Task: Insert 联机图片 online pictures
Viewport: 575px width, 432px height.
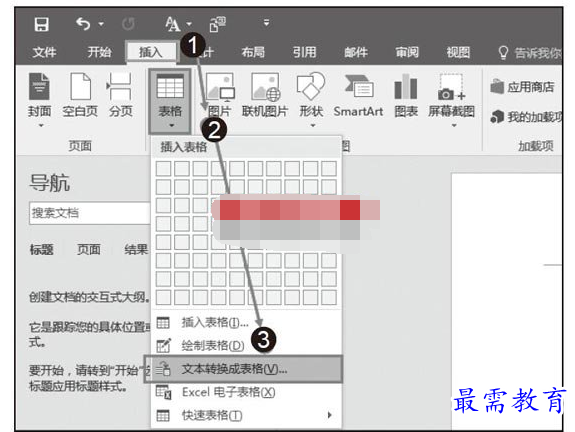Action: click(x=265, y=95)
